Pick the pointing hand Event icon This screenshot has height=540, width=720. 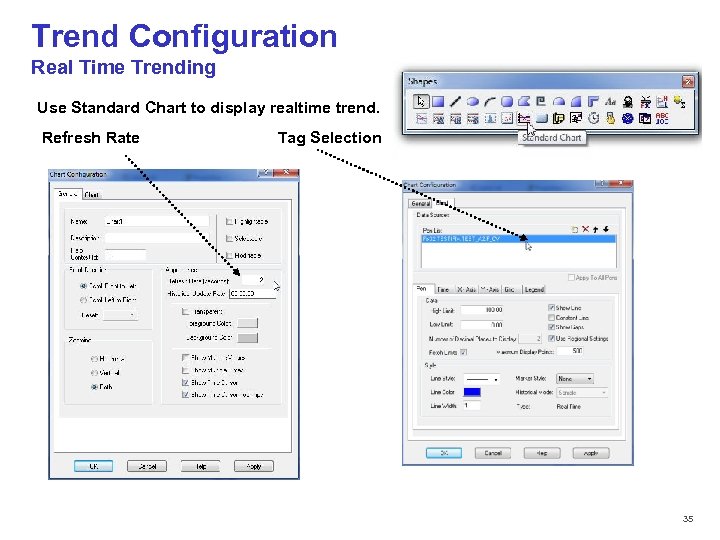[x=610, y=118]
